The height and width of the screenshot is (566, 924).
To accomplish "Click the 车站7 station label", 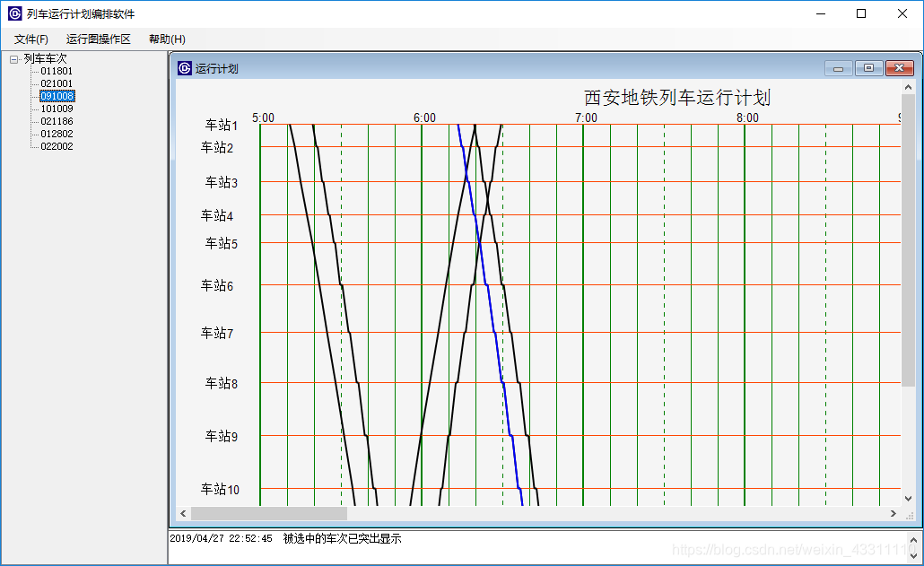I will (x=217, y=334).
